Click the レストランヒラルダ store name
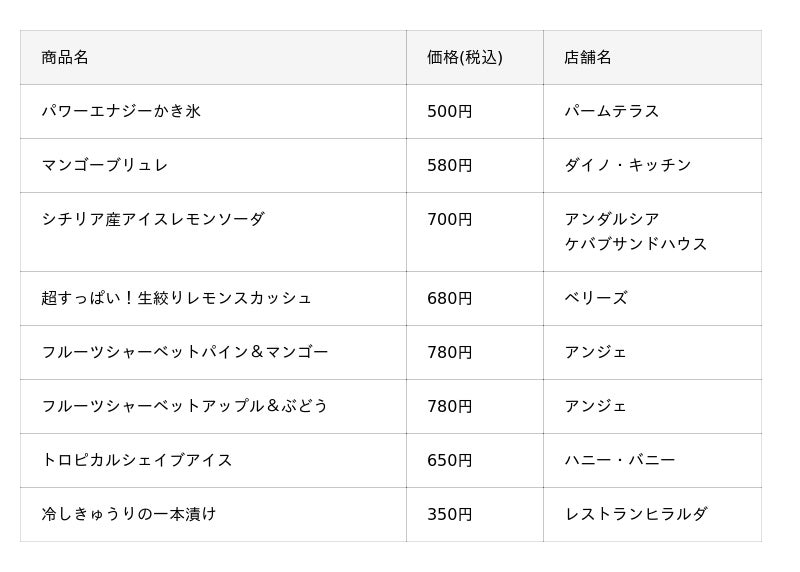This screenshot has width=800, height=572. [x=636, y=515]
